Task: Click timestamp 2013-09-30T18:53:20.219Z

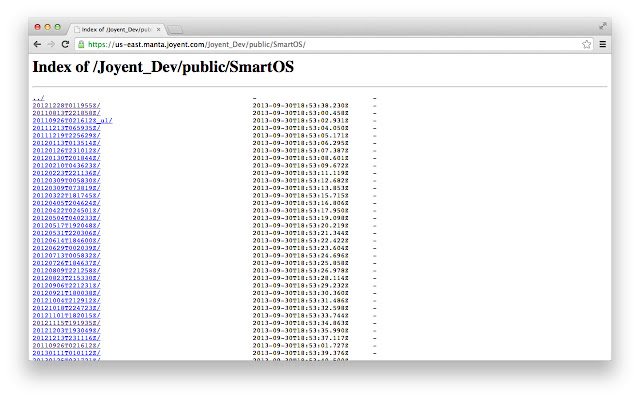Action: point(301,225)
